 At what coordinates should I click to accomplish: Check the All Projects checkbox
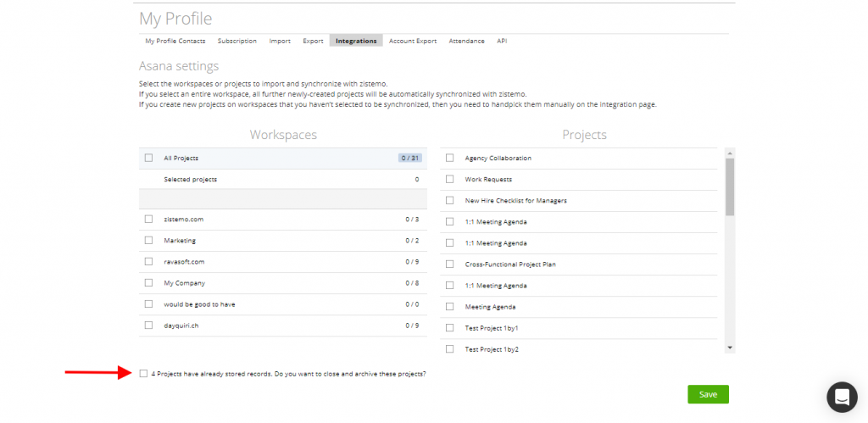(148, 158)
